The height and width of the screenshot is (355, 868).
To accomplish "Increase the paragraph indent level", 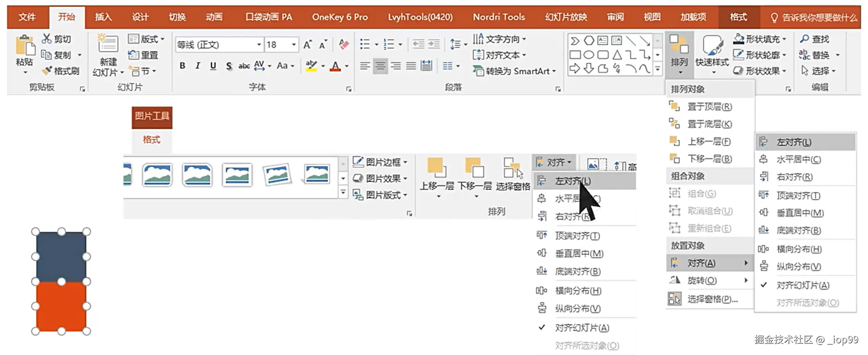I will click(x=434, y=44).
